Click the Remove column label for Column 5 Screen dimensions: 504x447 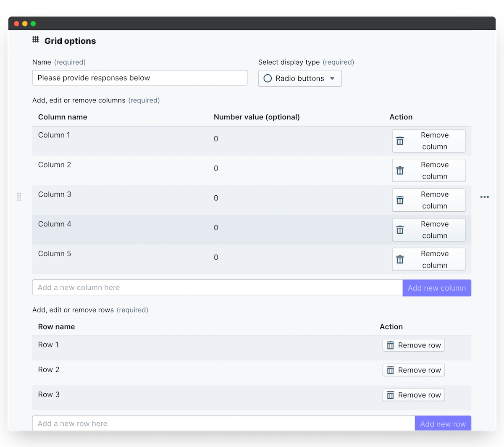pos(435,259)
